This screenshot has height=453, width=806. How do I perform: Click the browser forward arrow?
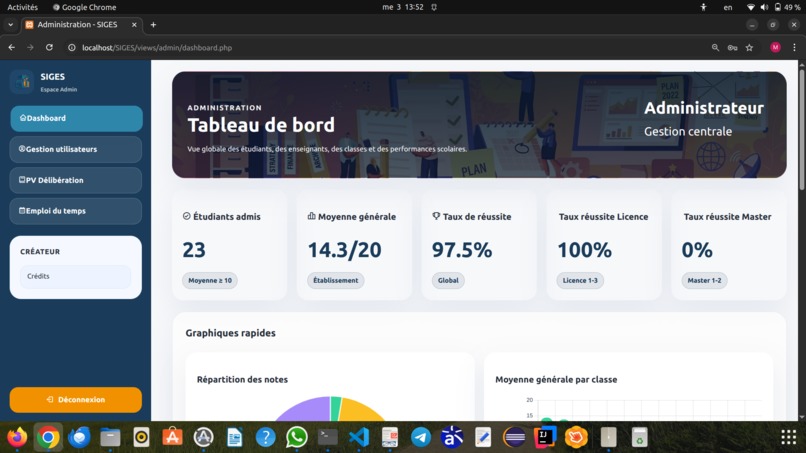(x=30, y=47)
